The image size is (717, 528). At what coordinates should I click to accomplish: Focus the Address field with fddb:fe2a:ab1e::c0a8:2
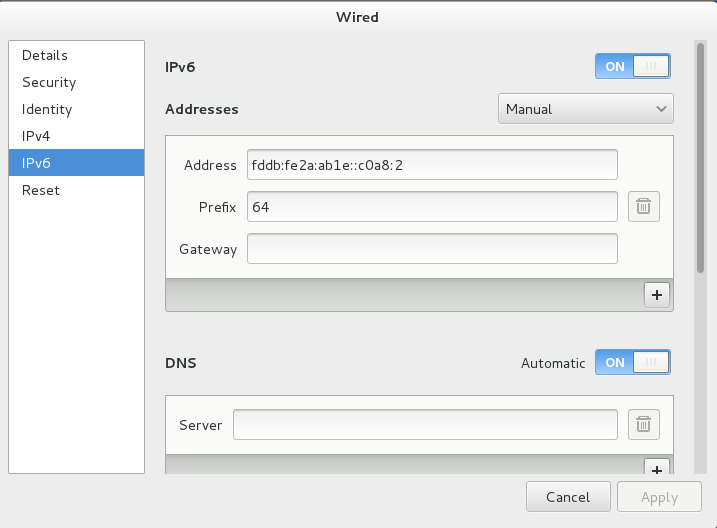[x=432, y=165]
